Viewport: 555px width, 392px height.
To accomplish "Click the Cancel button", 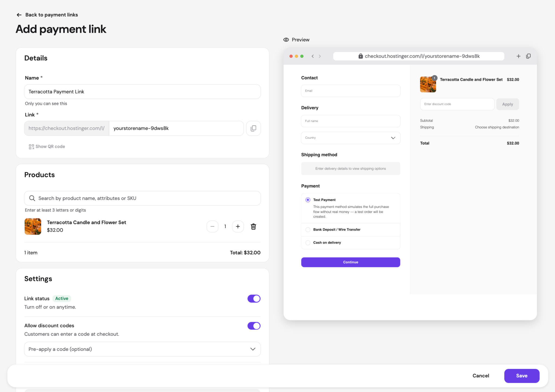I will [x=481, y=376].
